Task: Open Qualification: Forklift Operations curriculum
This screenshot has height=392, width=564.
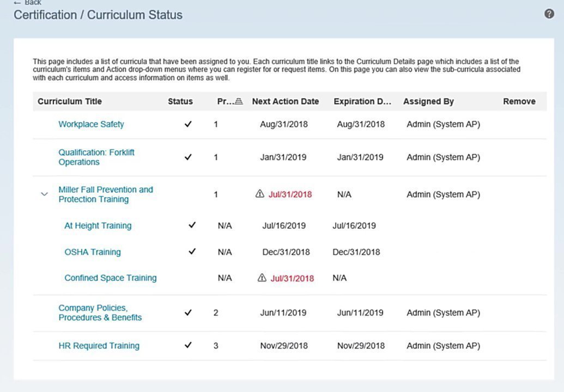Action: pyautogui.click(x=96, y=157)
